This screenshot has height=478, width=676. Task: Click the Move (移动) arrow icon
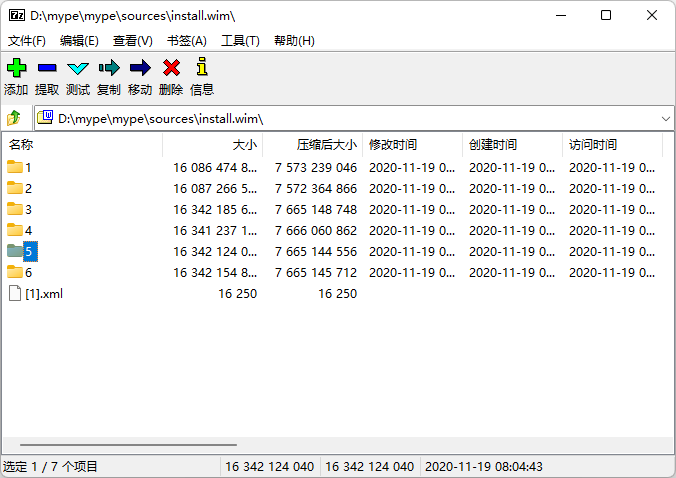(140, 68)
